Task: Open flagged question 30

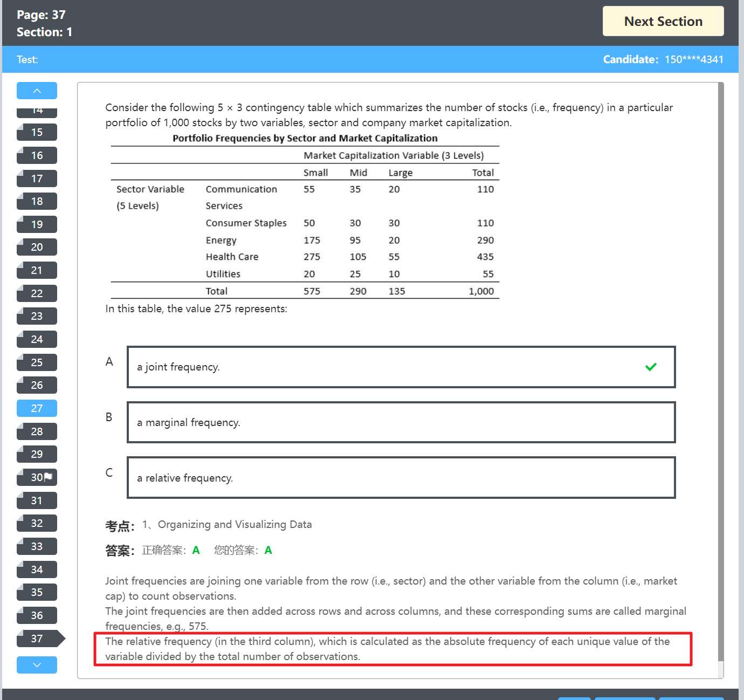Action: pyautogui.click(x=37, y=477)
